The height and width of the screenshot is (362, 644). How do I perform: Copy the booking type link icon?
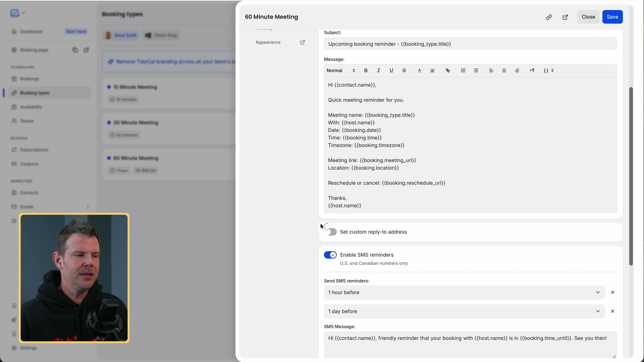(549, 17)
